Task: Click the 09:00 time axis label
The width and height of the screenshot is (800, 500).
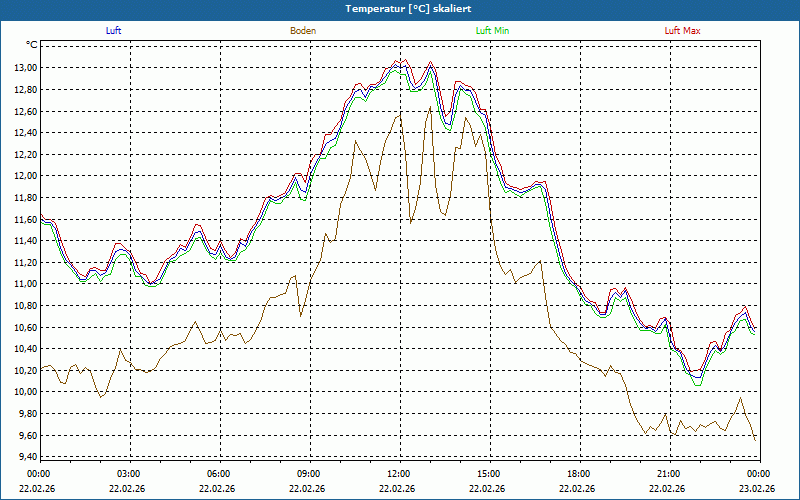Action: [308, 474]
